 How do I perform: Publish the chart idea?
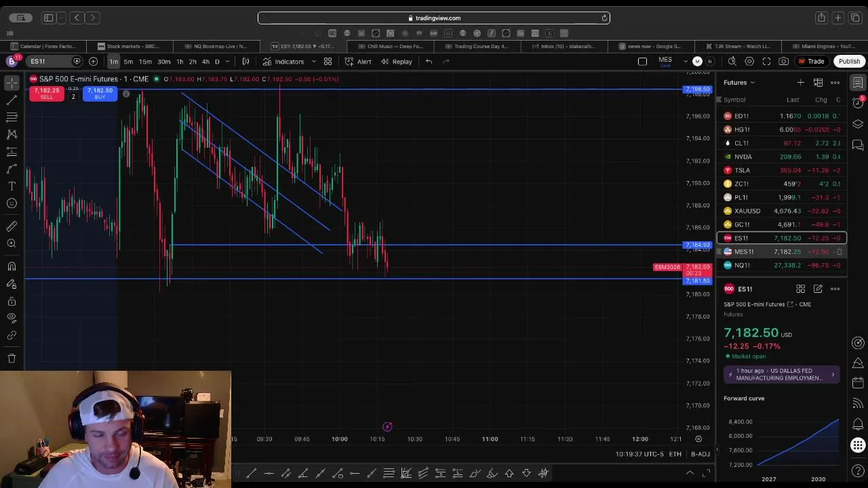pyautogui.click(x=849, y=62)
